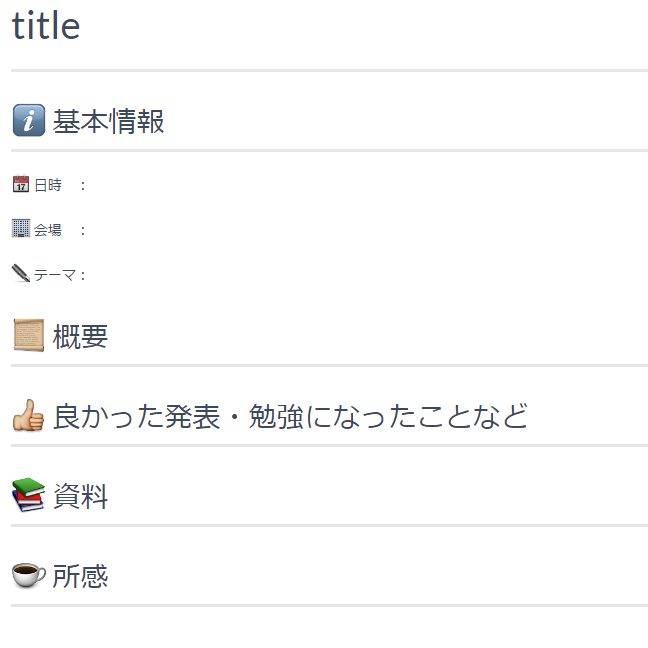This screenshot has height=648, width=648.
Task: Click the 日時 label text
Action: tap(48, 185)
